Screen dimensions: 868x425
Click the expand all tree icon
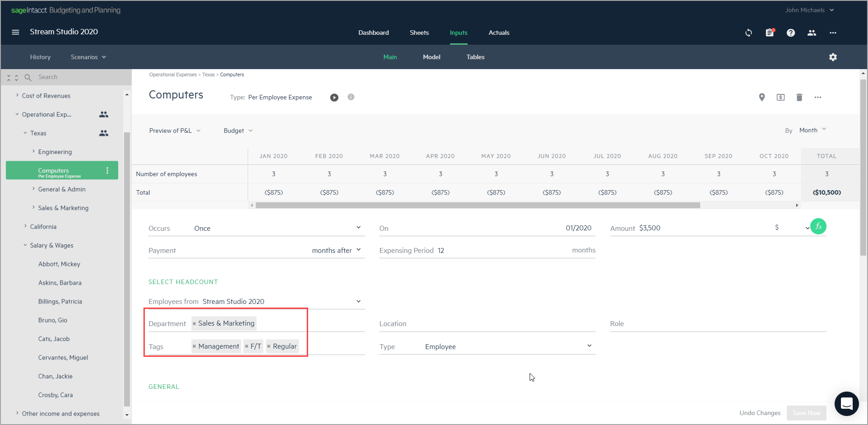coord(16,78)
